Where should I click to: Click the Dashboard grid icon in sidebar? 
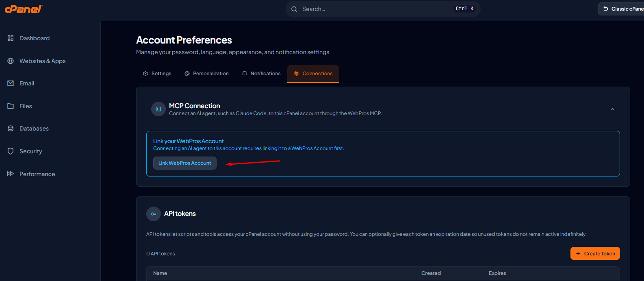tap(11, 38)
